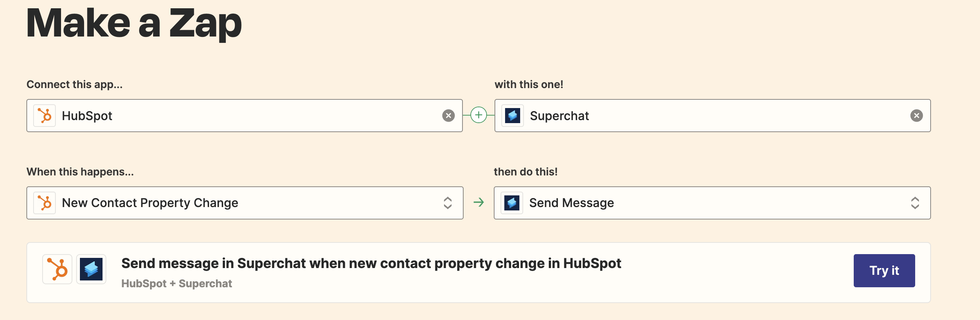Open the Send Message action dropdown

pyautogui.click(x=711, y=203)
